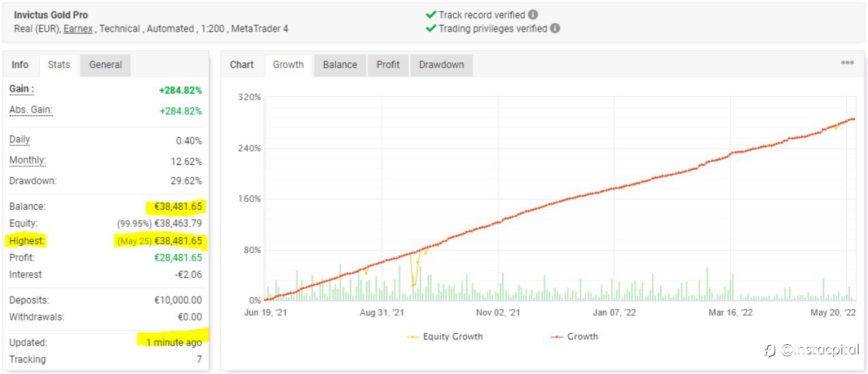
Task: Click the 320% y-axis label
Action: 250,97
